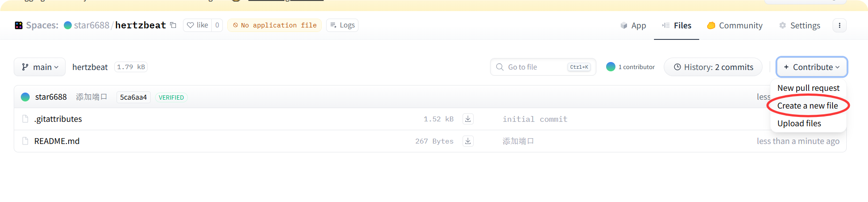Click the No application file status badge

point(275,25)
